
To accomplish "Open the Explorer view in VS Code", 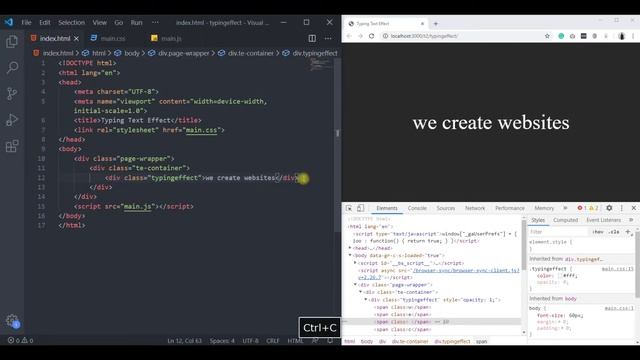I will pos(12,41).
